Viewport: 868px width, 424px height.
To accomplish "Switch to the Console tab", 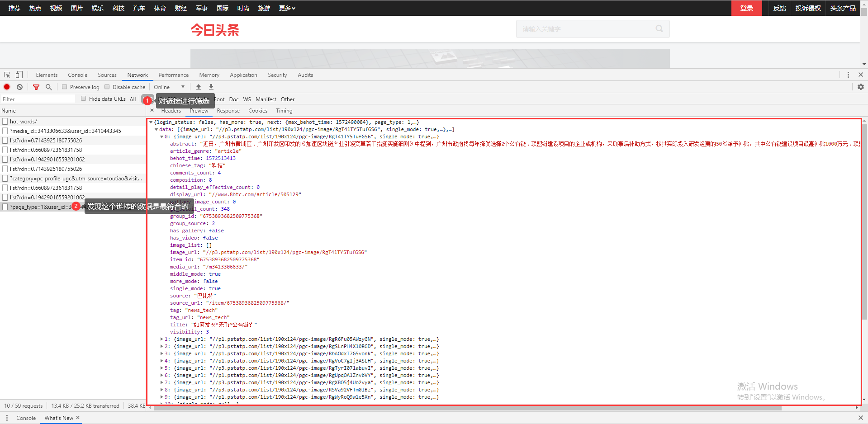I will click(78, 75).
